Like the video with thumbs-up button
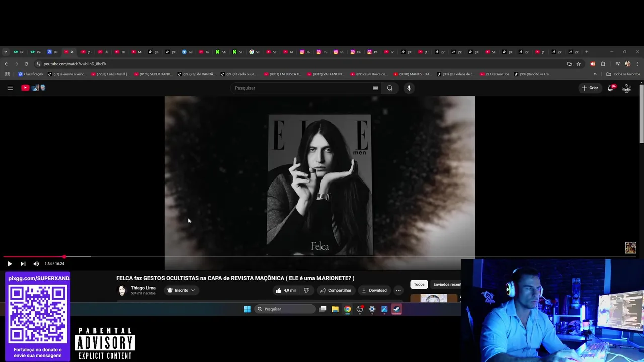644x362 pixels. click(x=286, y=290)
